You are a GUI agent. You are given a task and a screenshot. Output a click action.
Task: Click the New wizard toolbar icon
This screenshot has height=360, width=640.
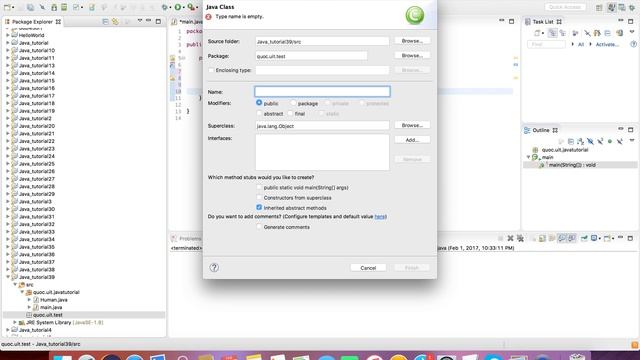click(x=7, y=7)
